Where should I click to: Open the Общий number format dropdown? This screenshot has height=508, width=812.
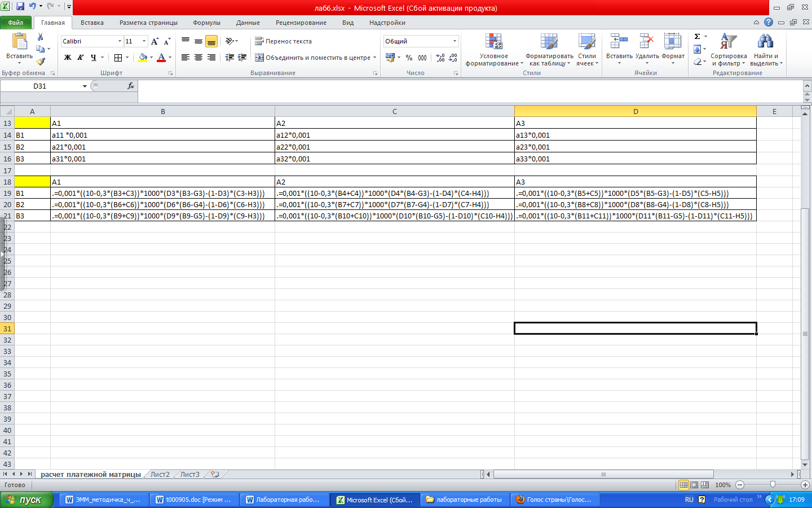point(454,41)
